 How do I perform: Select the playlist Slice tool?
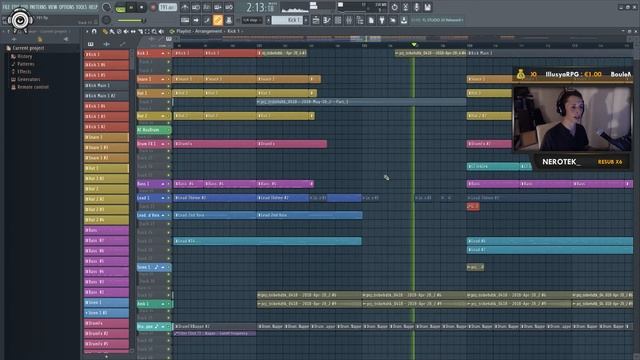(140, 31)
